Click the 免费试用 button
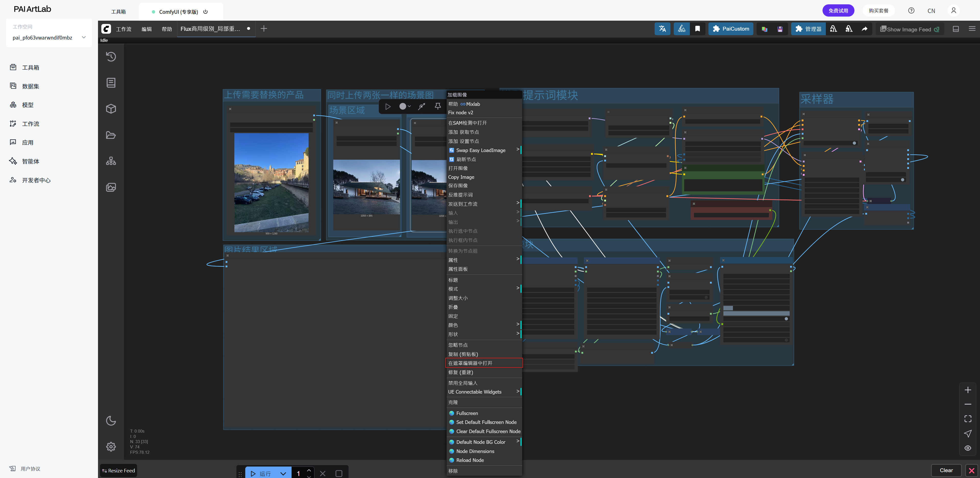This screenshot has width=980, height=478. point(838,11)
